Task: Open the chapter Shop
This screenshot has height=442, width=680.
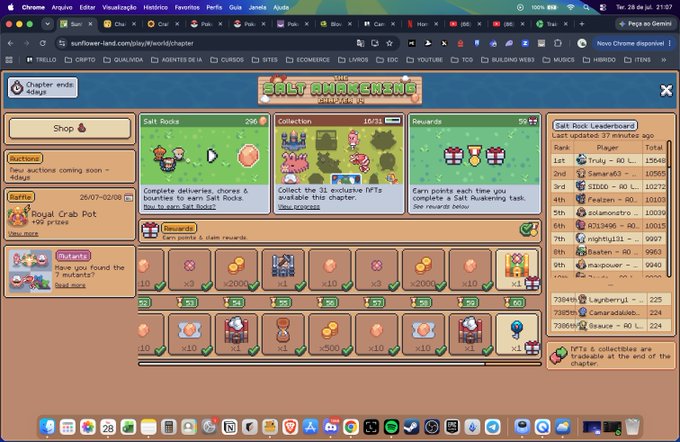Action: click(x=70, y=128)
